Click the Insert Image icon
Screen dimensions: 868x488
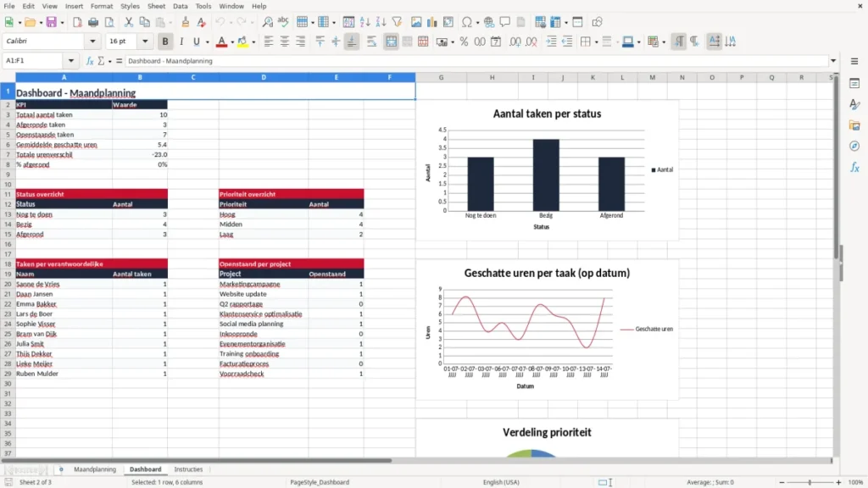tap(416, 22)
